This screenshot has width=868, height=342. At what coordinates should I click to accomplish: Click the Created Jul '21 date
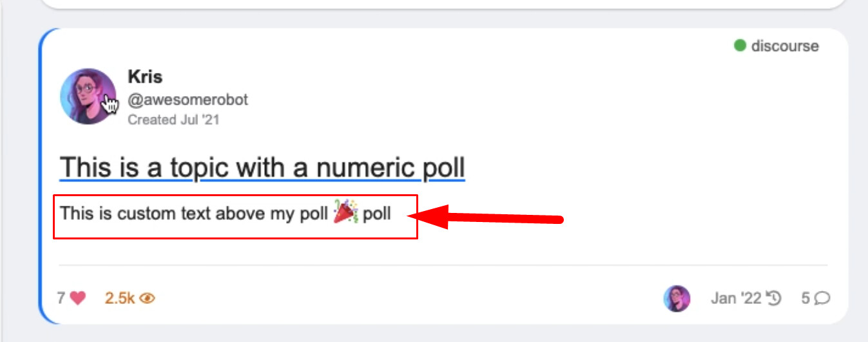pyautogui.click(x=173, y=119)
